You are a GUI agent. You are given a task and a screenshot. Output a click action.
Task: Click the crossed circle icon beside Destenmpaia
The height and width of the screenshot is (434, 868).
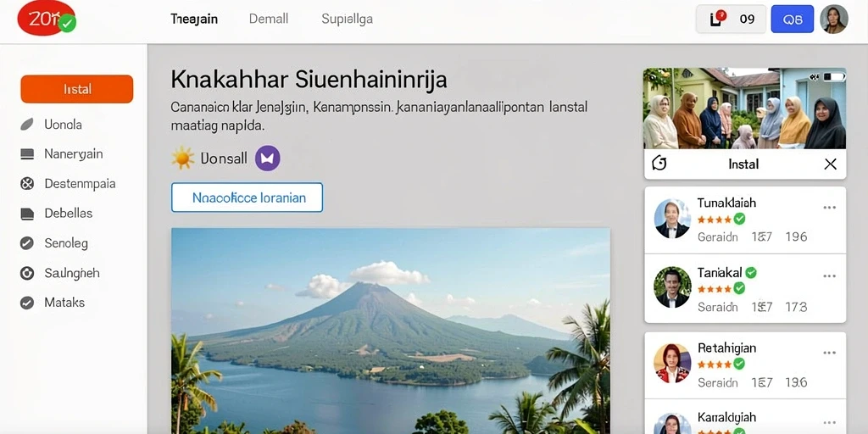tap(27, 183)
